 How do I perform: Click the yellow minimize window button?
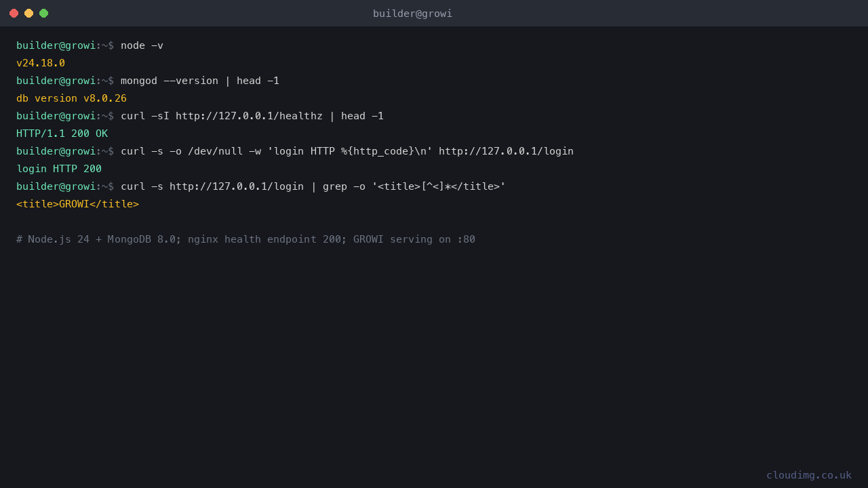coord(28,13)
